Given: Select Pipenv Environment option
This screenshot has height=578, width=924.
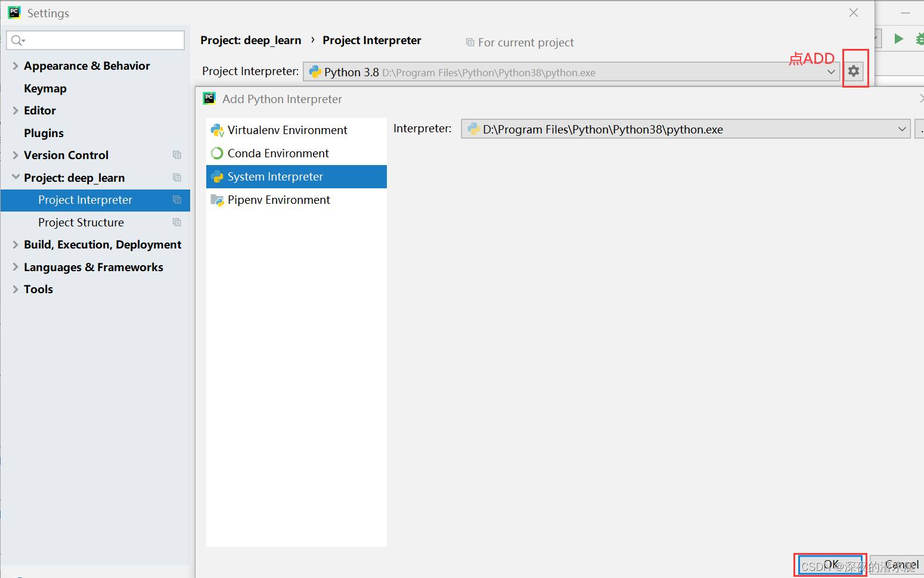Looking at the screenshot, I should click(x=296, y=200).
